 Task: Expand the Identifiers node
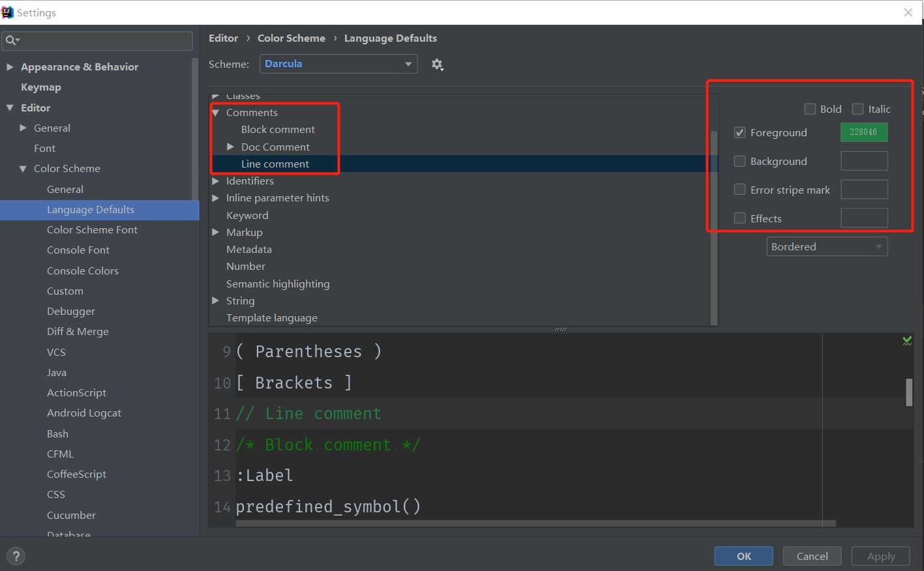pyautogui.click(x=215, y=181)
